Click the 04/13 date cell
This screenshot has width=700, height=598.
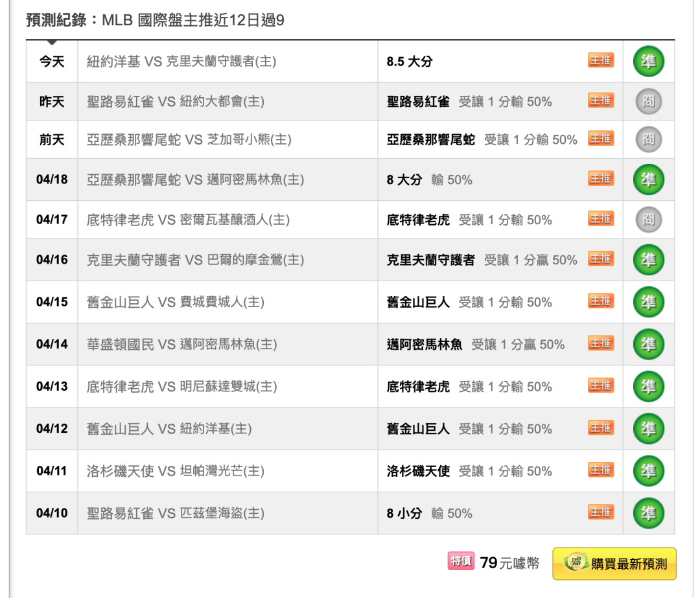point(52,387)
